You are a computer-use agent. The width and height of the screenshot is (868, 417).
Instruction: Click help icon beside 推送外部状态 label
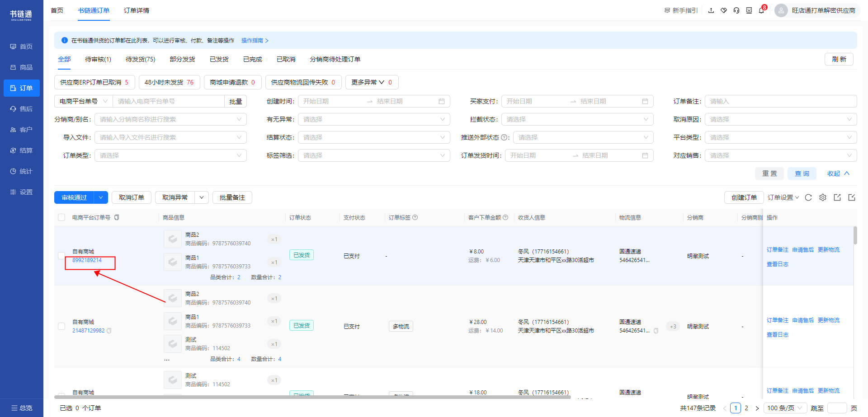pos(505,137)
